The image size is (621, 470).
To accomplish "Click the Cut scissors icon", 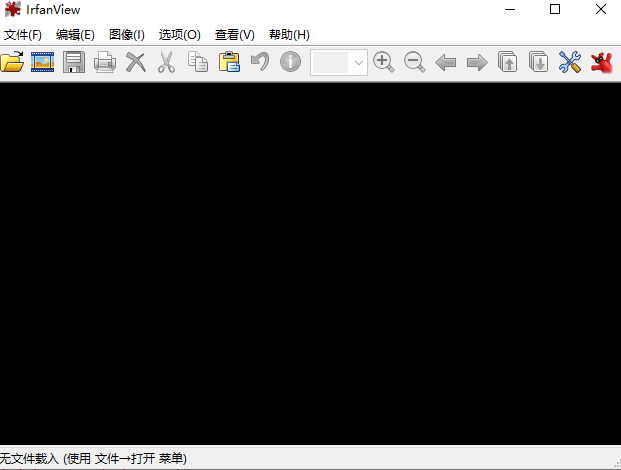I will tap(167, 62).
